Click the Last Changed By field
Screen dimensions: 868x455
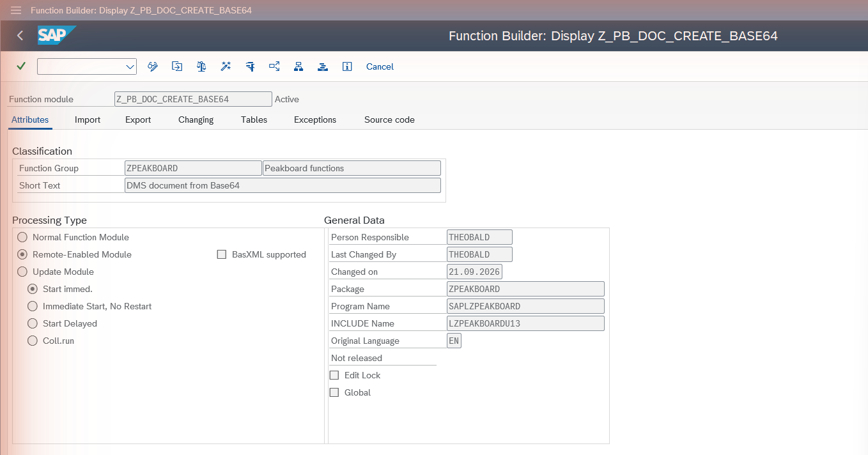[479, 254]
